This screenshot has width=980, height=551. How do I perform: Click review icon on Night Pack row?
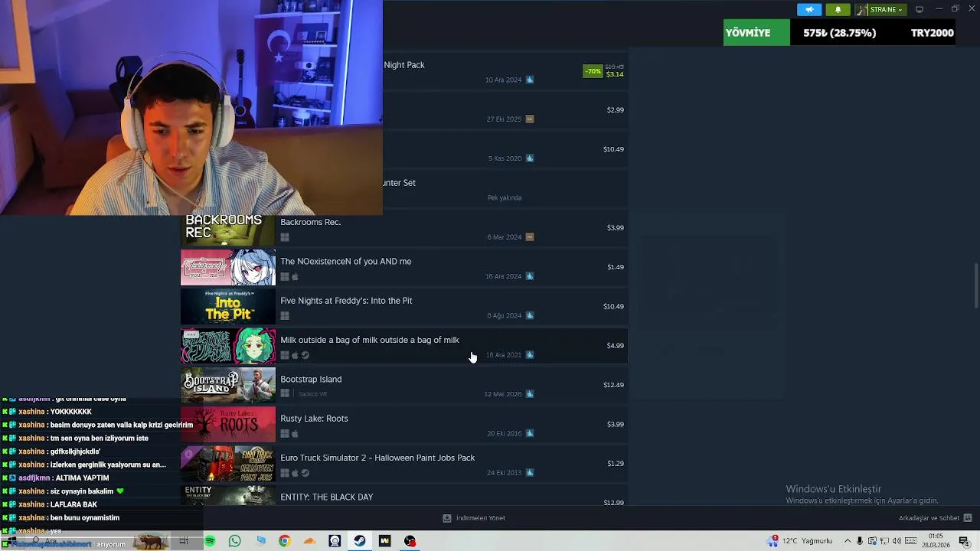click(530, 80)
